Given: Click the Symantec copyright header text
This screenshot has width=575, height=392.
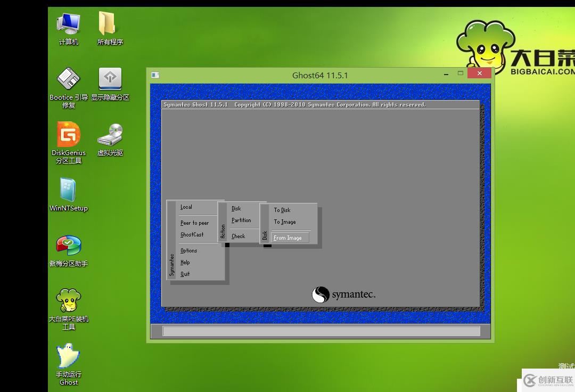Looking at the screenshot, I should [x=294, y=105].
